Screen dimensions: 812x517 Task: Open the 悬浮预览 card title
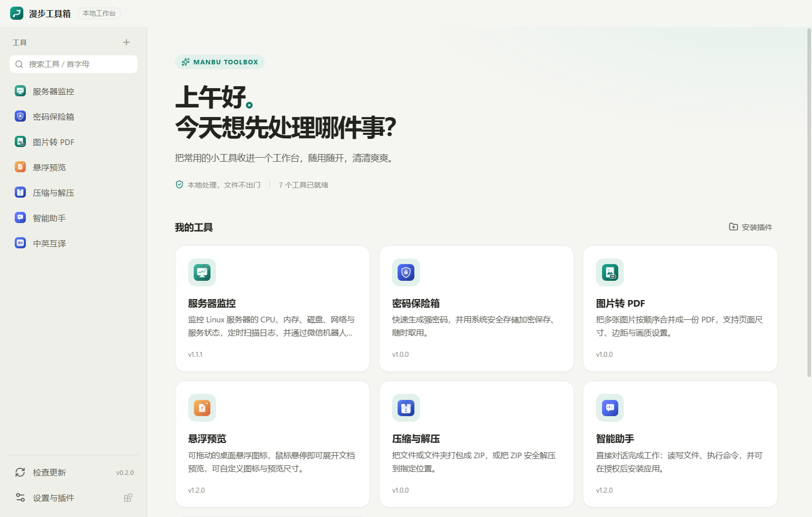[x=207, y=438]
